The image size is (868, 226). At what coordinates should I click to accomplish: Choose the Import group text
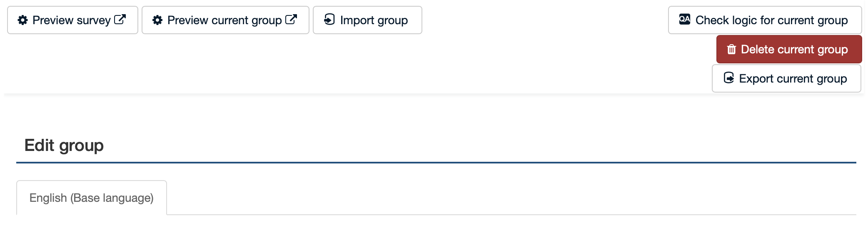click(x=374, y=20)
